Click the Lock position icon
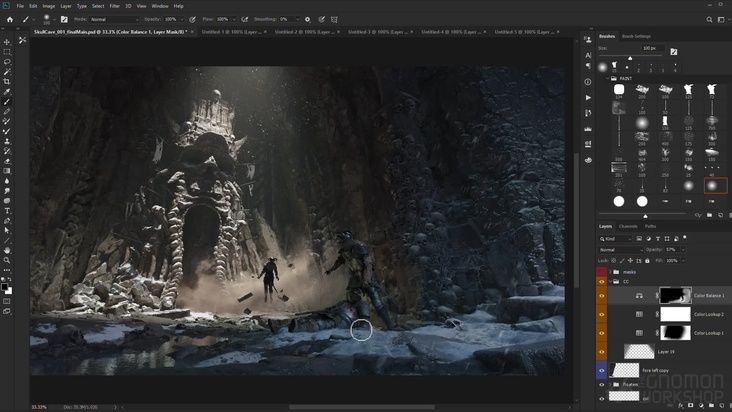Viewport: 732px width, 412px height. coord(630,261)
